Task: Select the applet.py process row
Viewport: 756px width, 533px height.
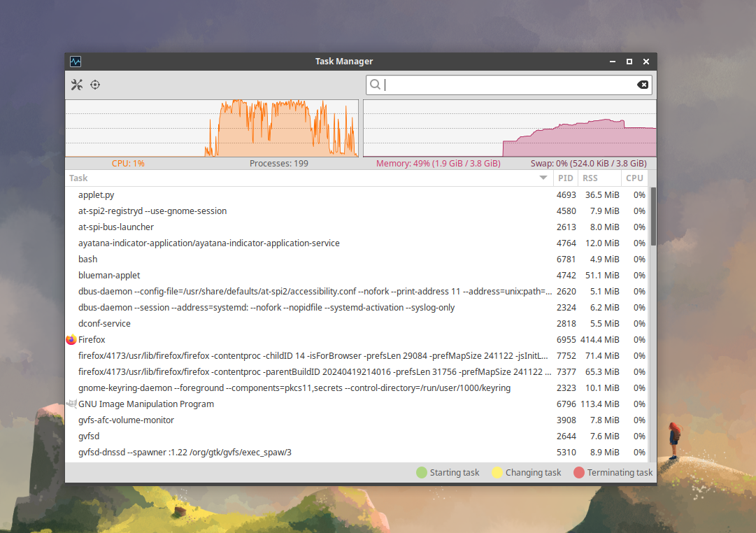Action: [357, 195]
